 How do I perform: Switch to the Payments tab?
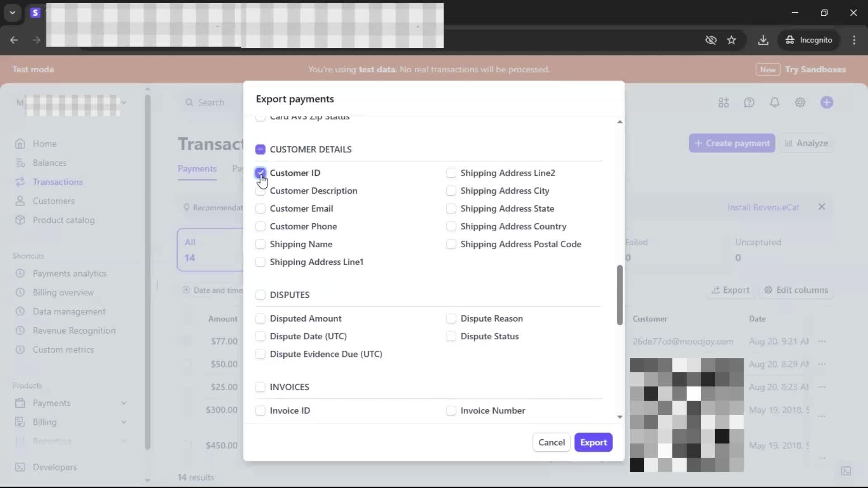pyautogui.click(x=197, y=169)
